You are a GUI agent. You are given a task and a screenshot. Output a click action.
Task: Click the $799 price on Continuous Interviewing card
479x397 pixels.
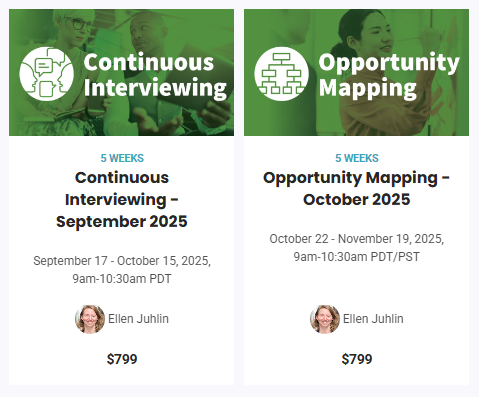(122, 359)
